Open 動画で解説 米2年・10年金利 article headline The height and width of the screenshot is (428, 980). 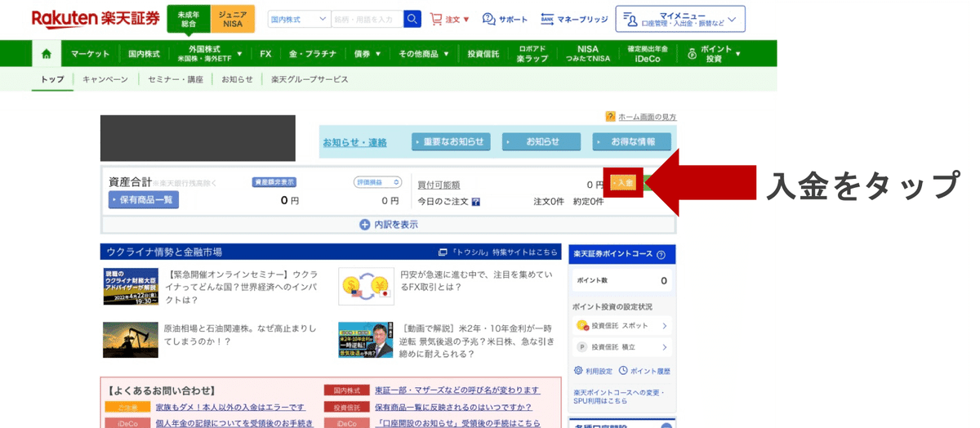pos(478,341)
